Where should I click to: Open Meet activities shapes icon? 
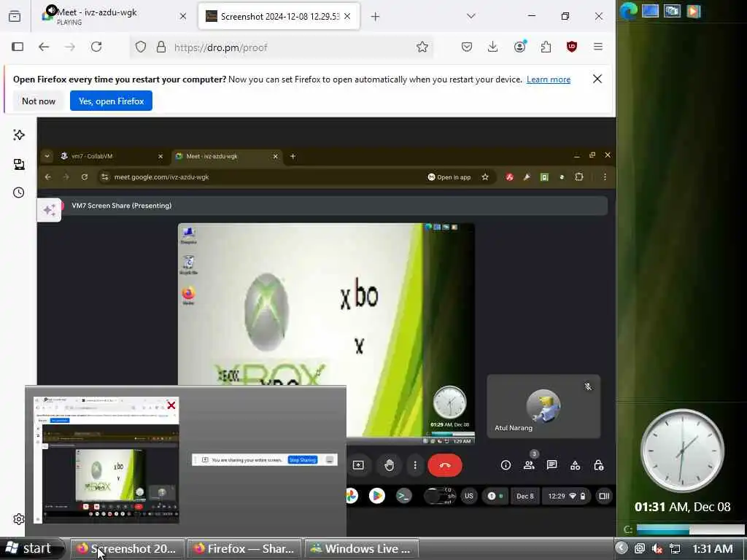pos(575,465)
